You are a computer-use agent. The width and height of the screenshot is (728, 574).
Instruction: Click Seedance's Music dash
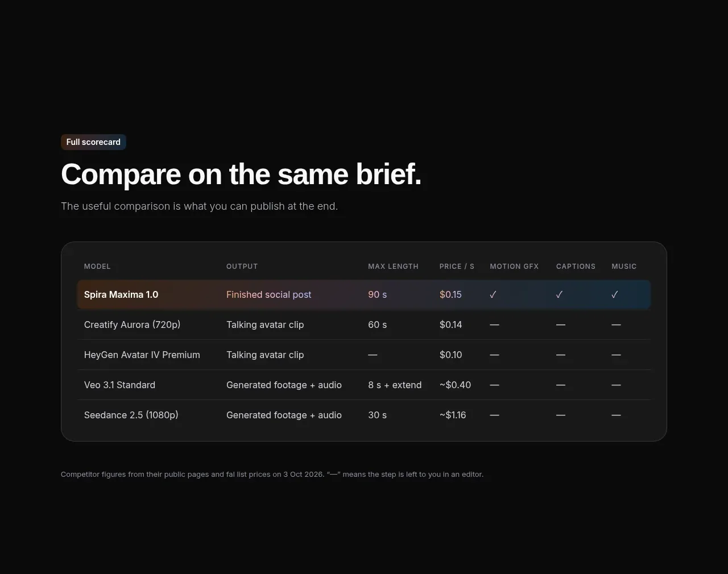click(x=616, y=415)
